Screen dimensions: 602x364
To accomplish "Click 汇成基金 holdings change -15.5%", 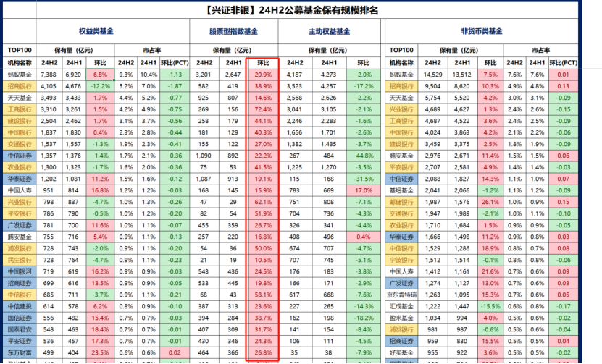I will point(490,306).
